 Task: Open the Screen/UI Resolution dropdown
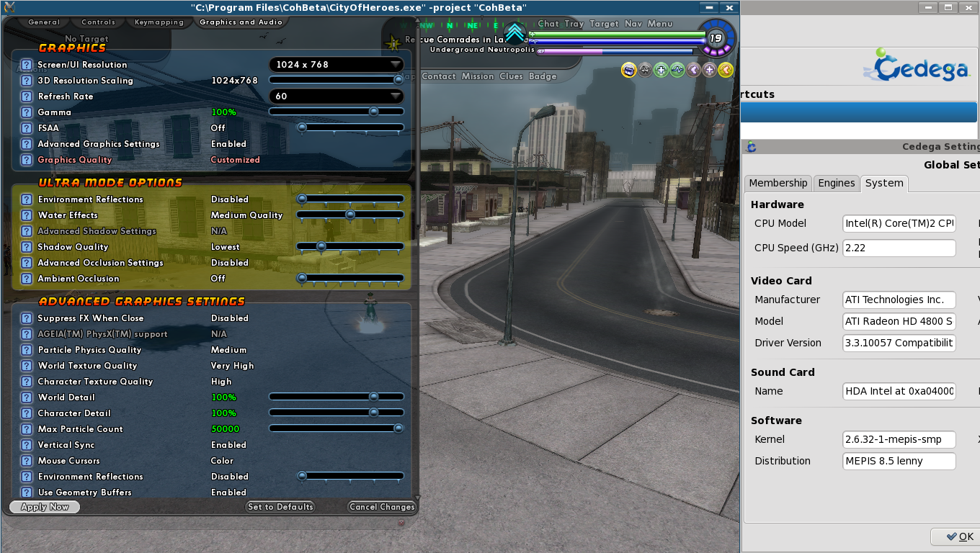[337, 65]
